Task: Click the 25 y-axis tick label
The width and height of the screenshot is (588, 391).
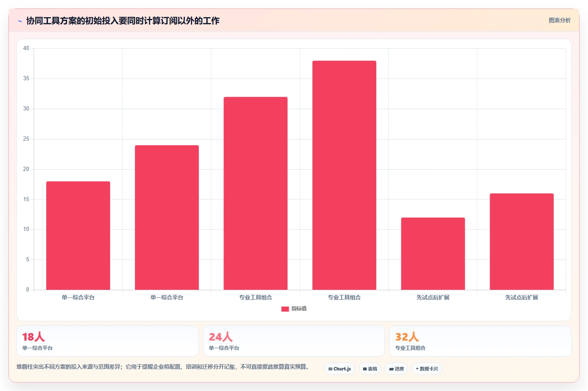Action: pyautogui.click(x=26, y=139)
